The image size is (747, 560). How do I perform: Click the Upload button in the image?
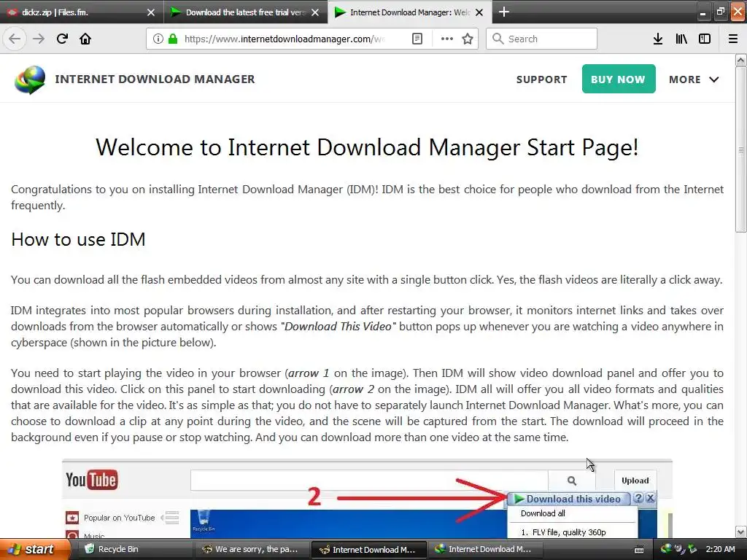tap(635, 481)
